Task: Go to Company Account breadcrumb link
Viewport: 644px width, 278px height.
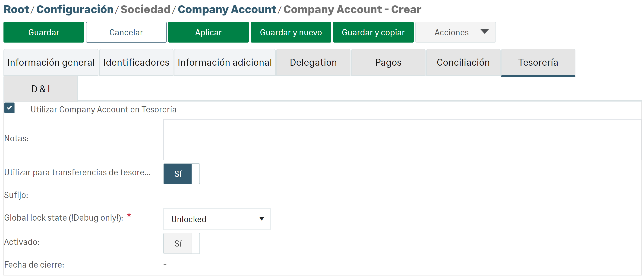Action: click(227, 9)
